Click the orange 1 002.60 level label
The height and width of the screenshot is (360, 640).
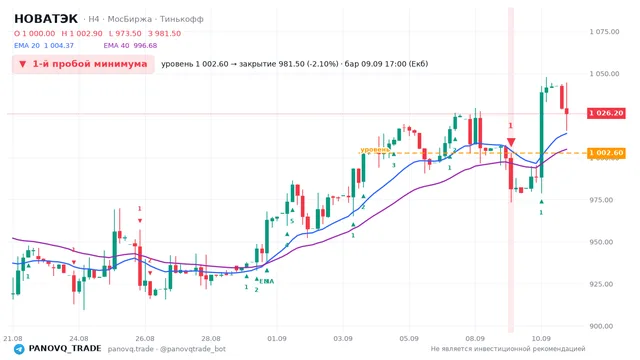tap(606, 153)
